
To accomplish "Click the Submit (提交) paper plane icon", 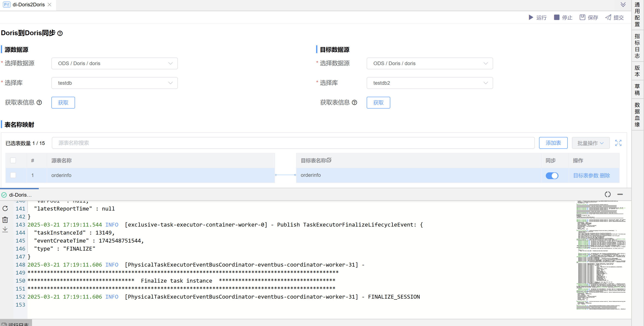I will [x=608, y=17].
